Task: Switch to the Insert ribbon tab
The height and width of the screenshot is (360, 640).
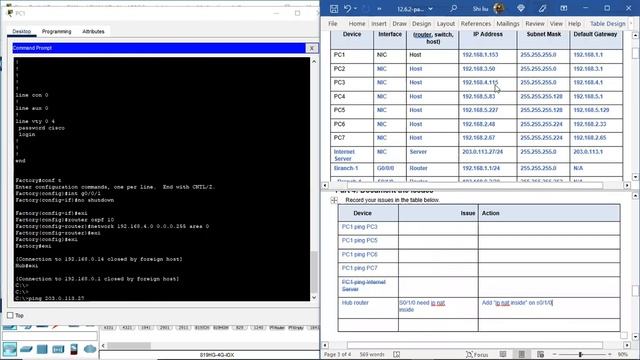Action: [378, 24]
